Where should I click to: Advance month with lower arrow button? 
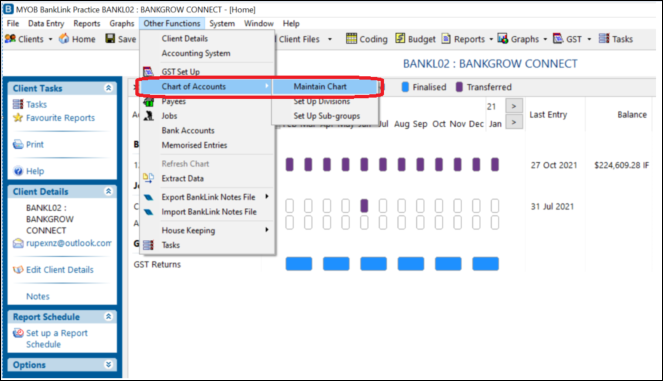[x=514, y=123]
